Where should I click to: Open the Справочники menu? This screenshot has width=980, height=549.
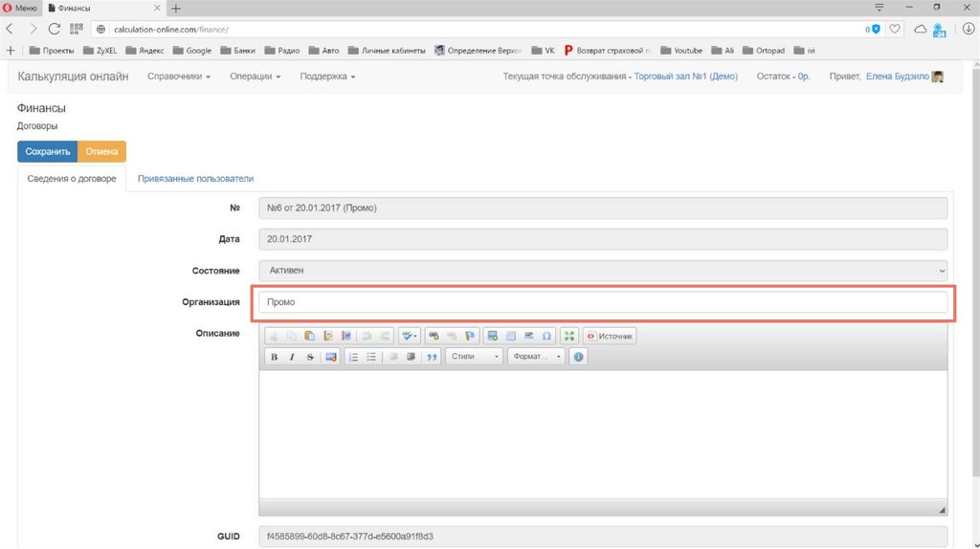[179, 77]
